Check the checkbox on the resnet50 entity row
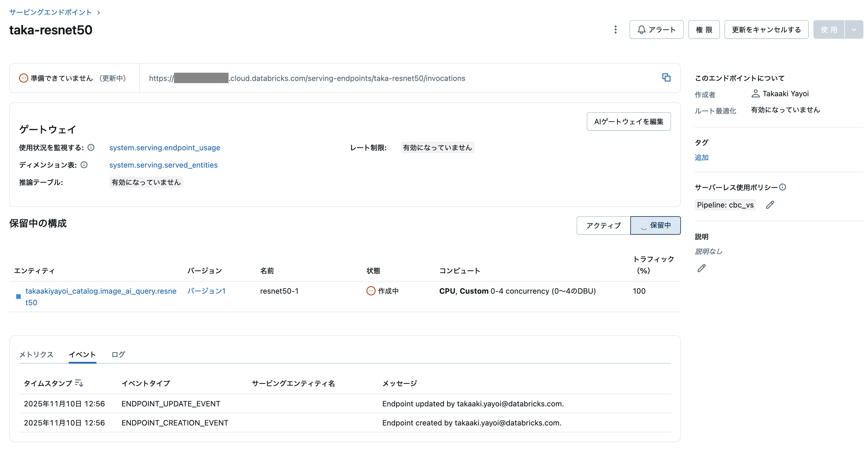The image size is (868, 459). click(x=18, y=297)
